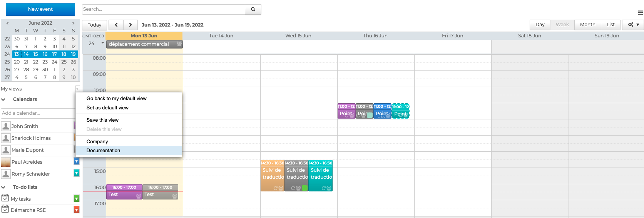Click the Add a calendar input field

click(x=38, y=113)
